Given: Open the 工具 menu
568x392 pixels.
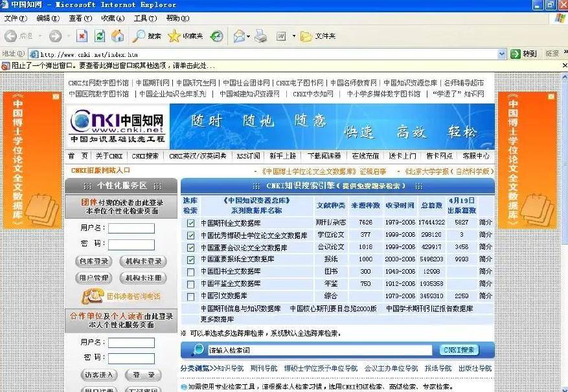Looking at the screenshot, I should point(145,18).
